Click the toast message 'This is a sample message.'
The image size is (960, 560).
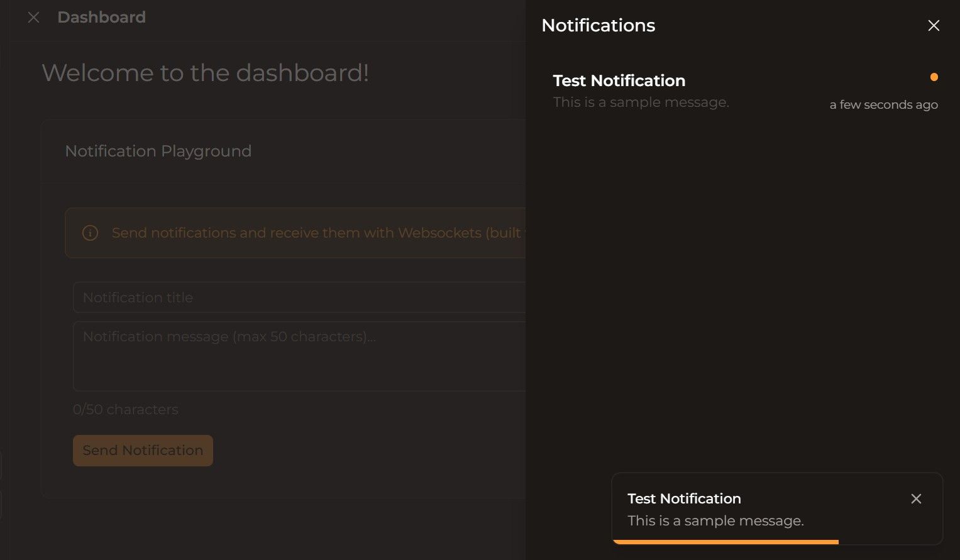pyautogui.click(x=715, y=520)
